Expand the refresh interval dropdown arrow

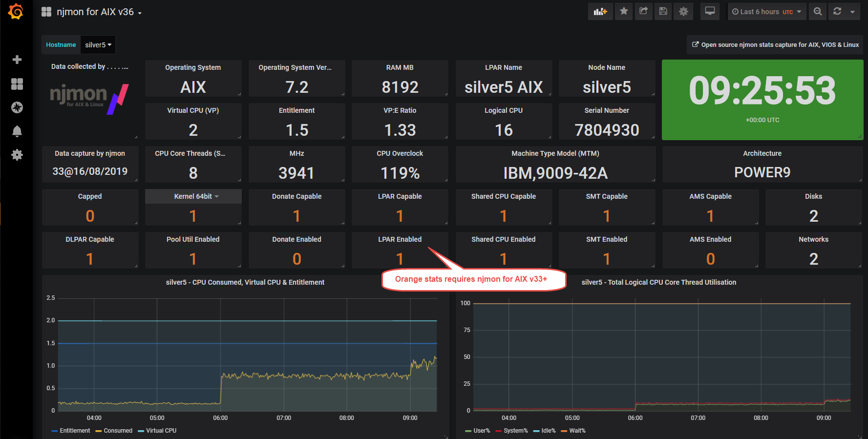point(852,12)
